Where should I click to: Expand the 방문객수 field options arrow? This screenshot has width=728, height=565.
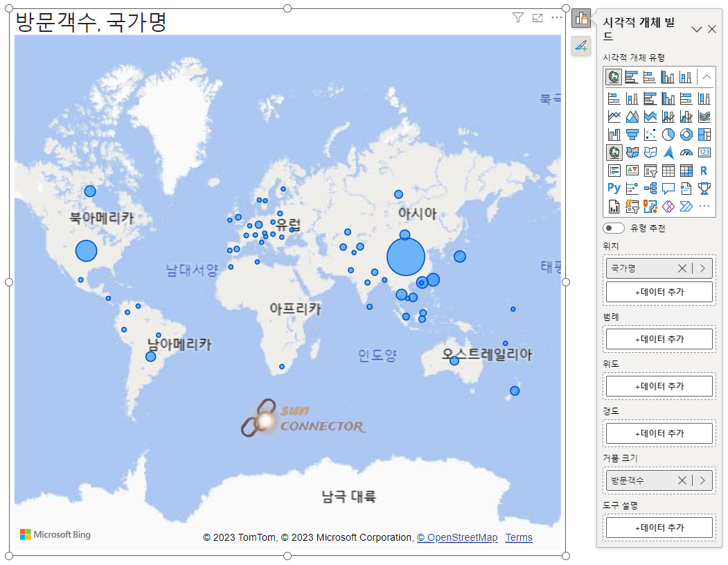(703, 480)
